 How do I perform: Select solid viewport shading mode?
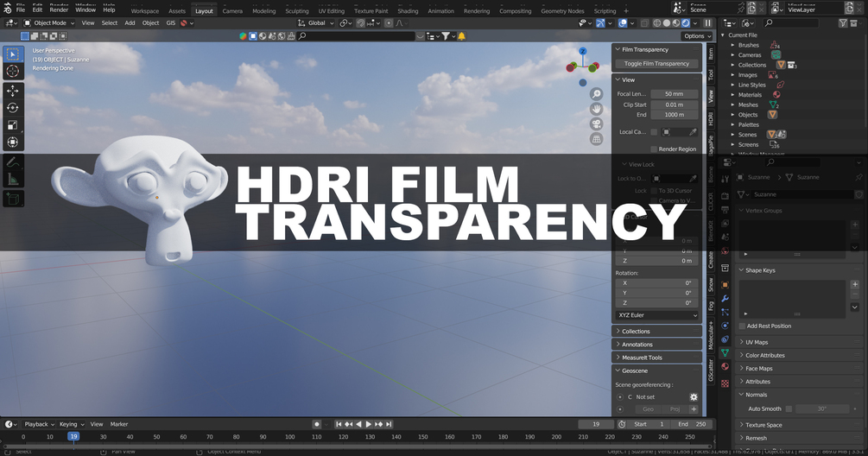point(667,23)
